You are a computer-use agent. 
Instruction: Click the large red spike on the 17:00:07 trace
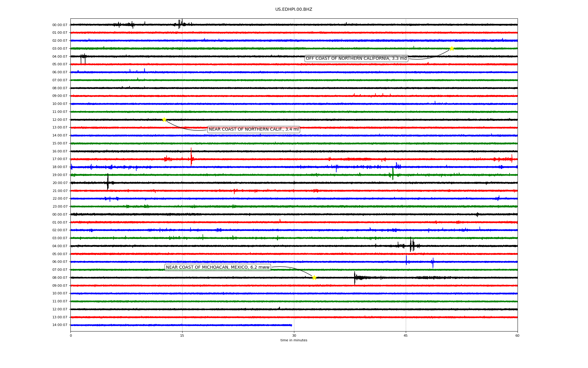coord(191,157)
